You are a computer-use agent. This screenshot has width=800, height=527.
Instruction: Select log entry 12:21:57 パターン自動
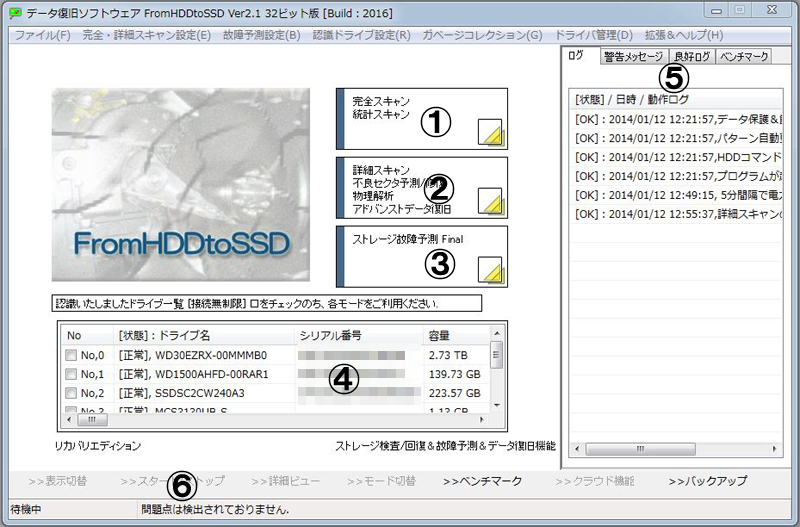tap(676, 138)
